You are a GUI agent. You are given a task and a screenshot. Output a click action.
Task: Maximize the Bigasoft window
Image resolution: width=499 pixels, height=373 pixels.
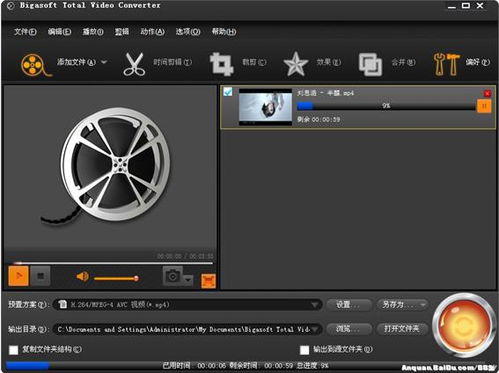tap(466, 6)
